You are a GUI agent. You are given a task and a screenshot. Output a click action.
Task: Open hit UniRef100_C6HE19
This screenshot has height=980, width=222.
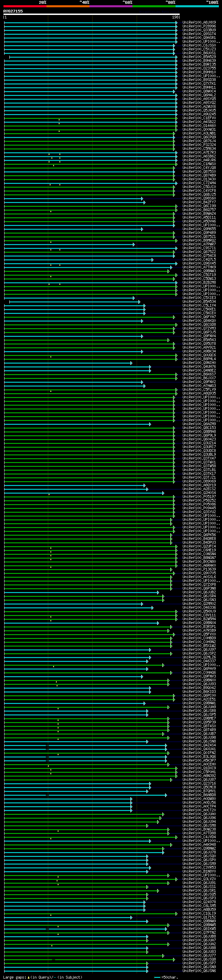coord(199,550)
